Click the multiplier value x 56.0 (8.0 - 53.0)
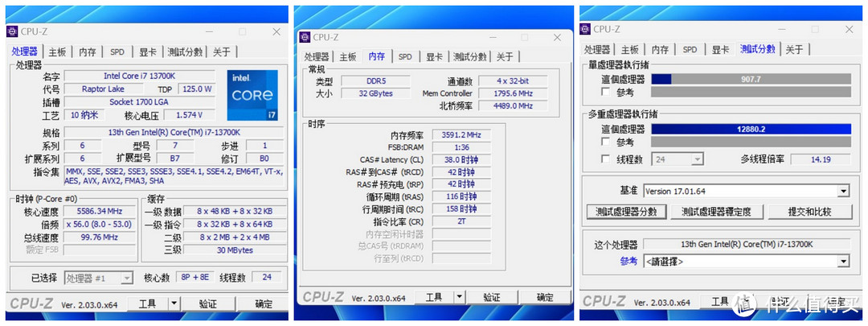The image size is (868, 326). coord(100,225)
